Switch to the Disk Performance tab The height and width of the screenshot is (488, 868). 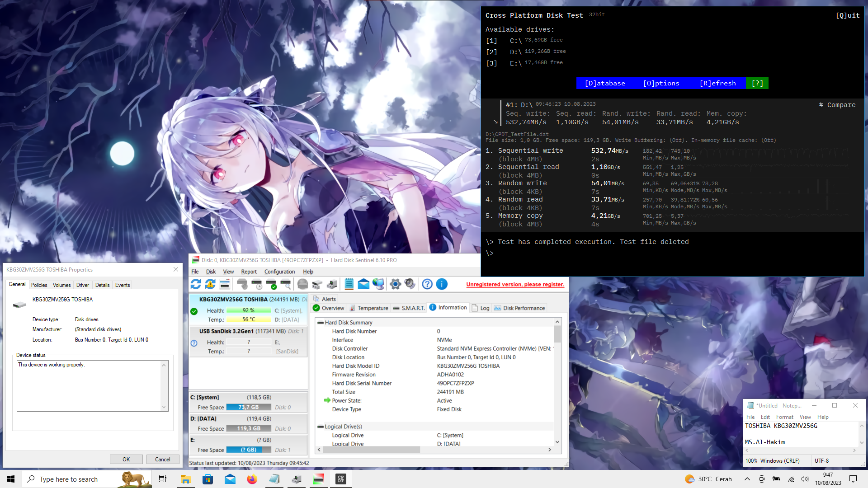[519, 308]
